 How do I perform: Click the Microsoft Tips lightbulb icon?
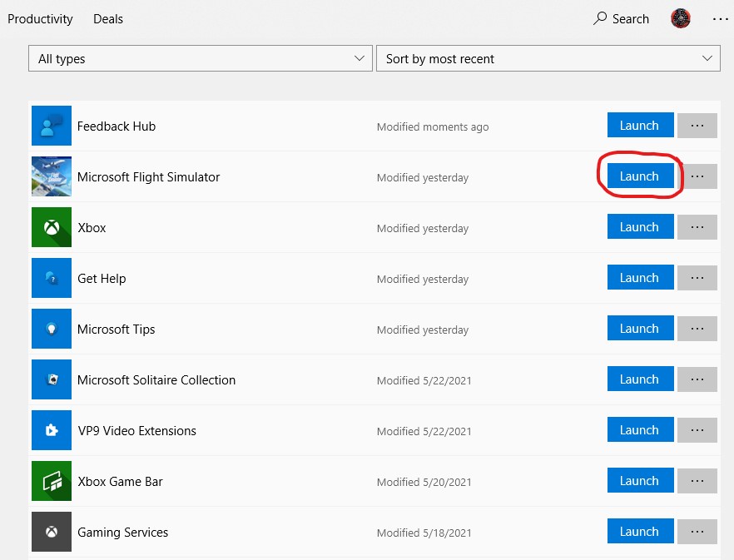pos(52,328)
